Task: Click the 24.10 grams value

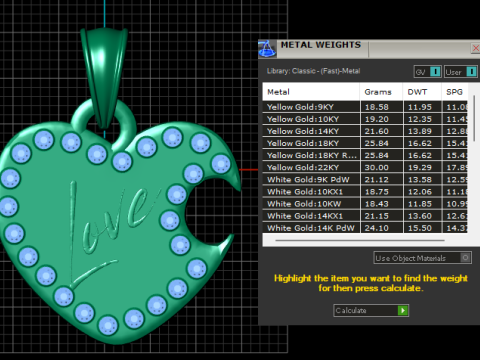Action: [377, 228]
